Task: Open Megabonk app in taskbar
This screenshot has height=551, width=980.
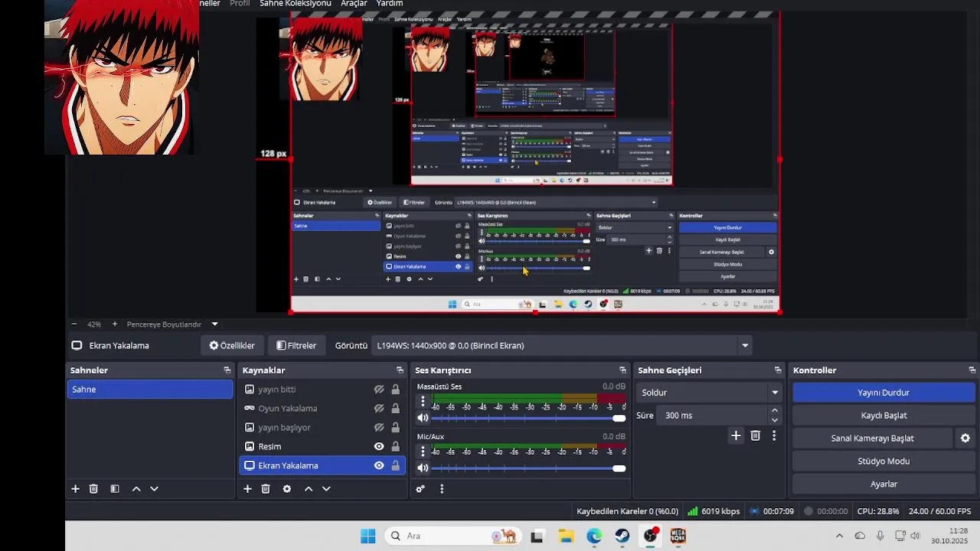Action: click(678, 536)
